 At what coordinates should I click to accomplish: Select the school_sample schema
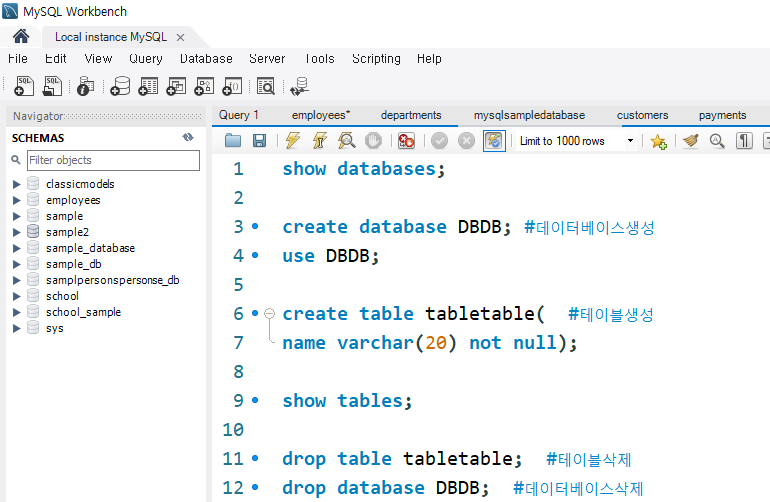coord(83,312)
